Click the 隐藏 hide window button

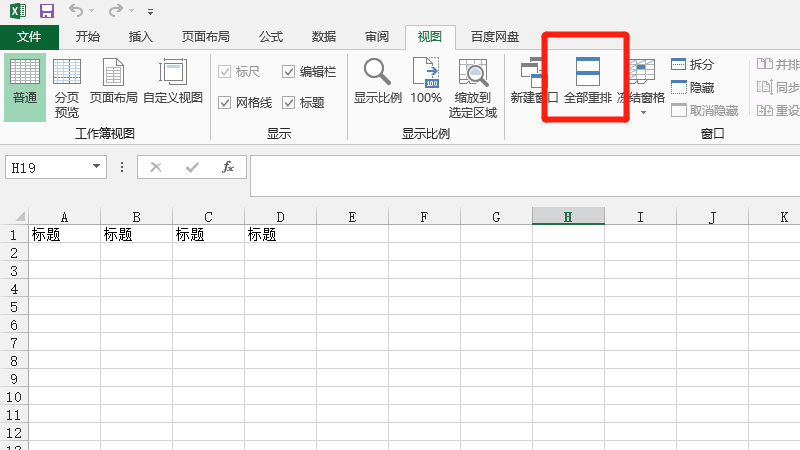click(x=692, y=88)
